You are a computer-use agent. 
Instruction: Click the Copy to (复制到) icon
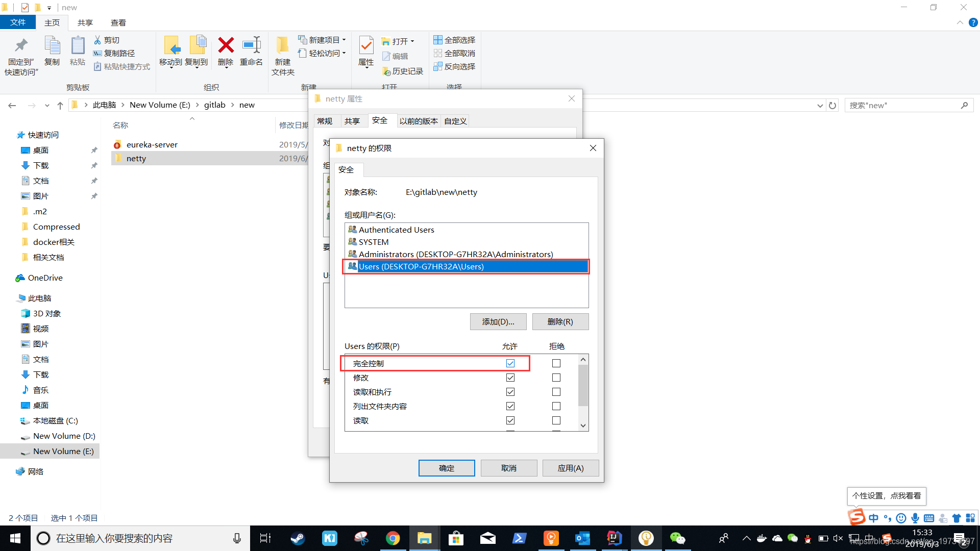pos(197,46)
